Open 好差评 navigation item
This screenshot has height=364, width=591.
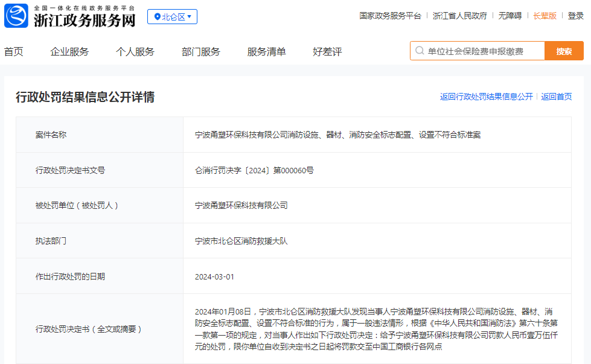click(x=327, y=52)
